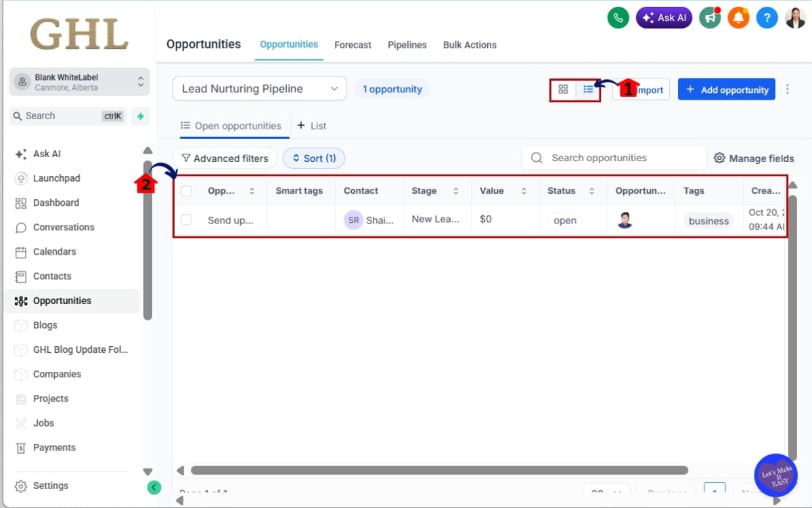Open Ask AI in the sidebar

click(47, 154)
